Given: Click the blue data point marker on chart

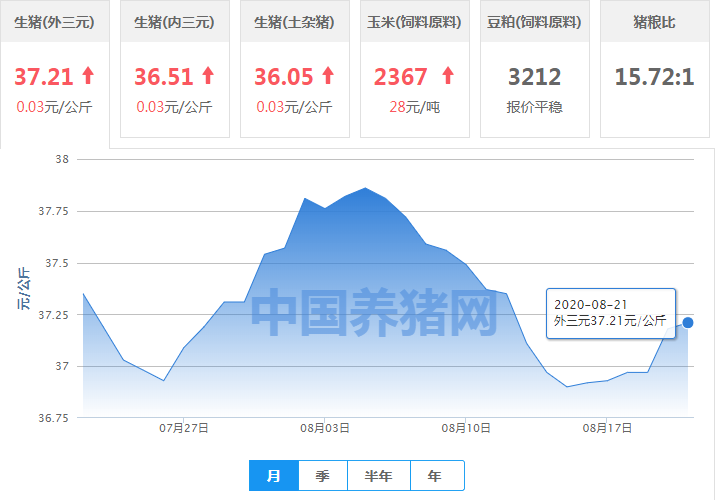Looking at the screenshot, I should point(688,322).
